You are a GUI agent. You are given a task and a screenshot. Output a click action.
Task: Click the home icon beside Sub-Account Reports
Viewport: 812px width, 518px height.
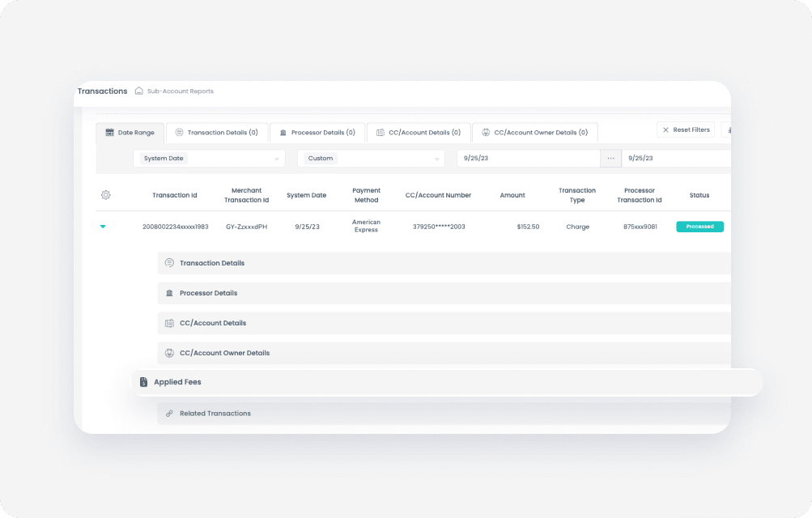[x=138, y=91]
